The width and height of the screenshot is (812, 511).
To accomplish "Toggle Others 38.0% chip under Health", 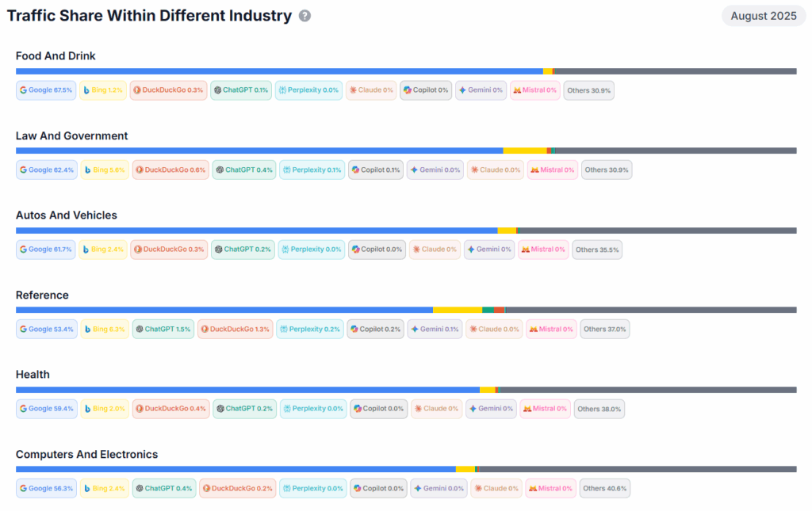I will click(x=599, y=409).
